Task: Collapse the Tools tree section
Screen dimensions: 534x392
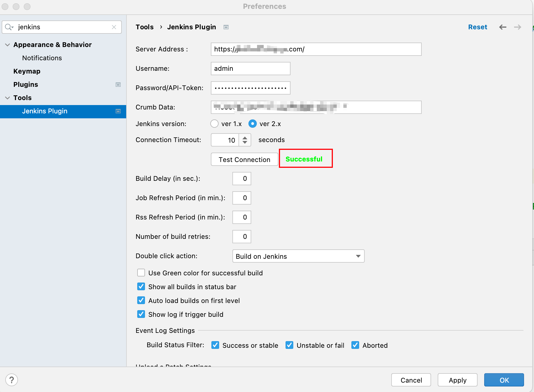Action: tap(7, 98)
